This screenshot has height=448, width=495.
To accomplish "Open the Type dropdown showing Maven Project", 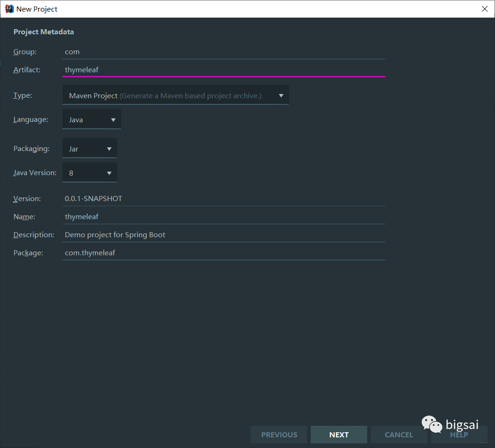I will pyautogui.click(x=175, y=95).
